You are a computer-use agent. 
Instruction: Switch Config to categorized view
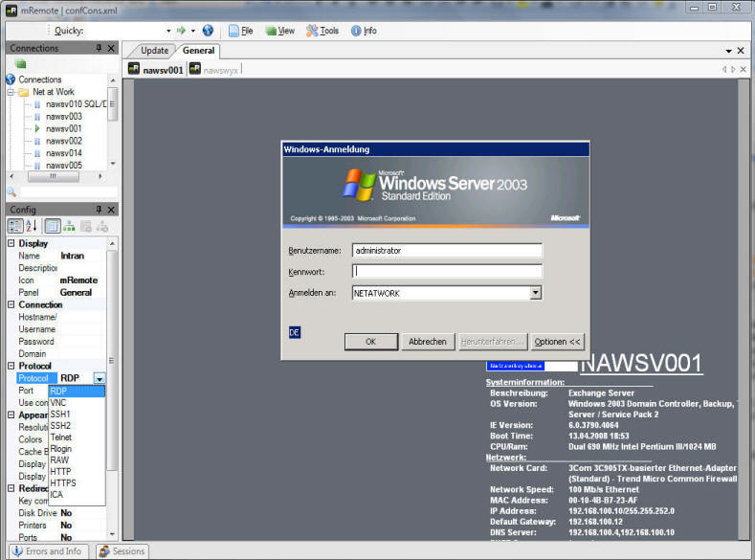15,226
